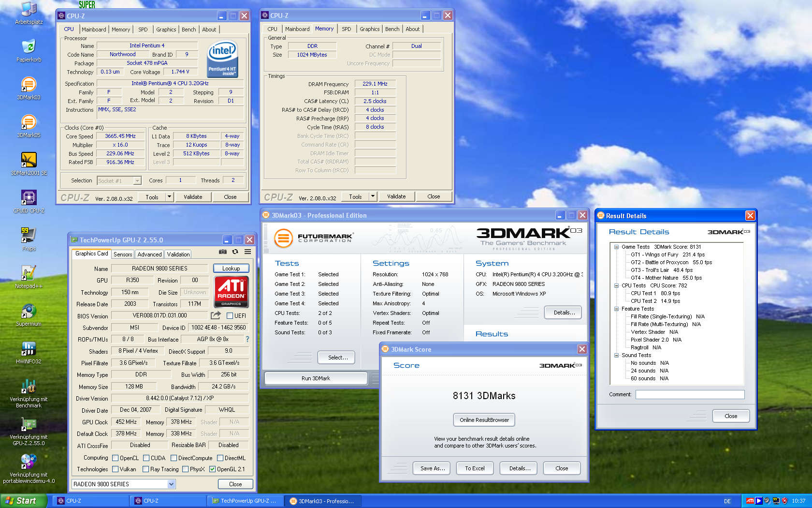Click Bus Interface question mark help icon
The width and height of the screenshot is (812, 508).
click(247, 339)
